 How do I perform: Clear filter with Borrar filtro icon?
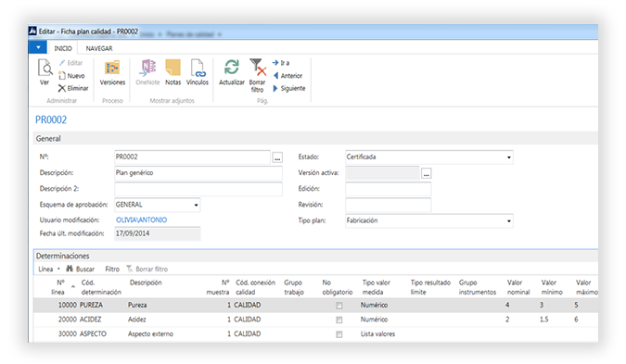pyautogui.click(x=258, y=67)
